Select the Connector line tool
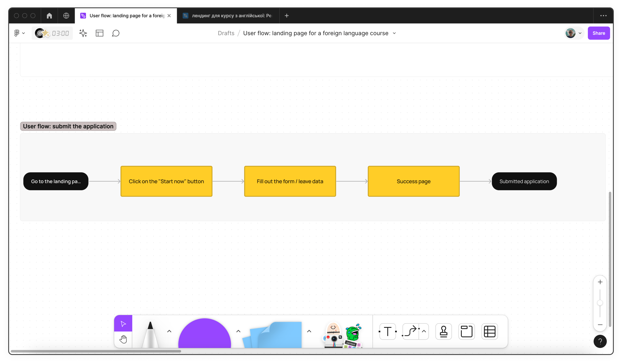Viewport: 622px width, 364px height. point(410,331)
